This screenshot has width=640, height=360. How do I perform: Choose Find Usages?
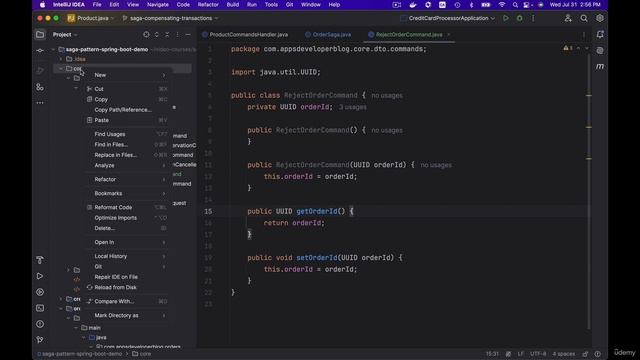pyautogui.click(x=127, y=134)
